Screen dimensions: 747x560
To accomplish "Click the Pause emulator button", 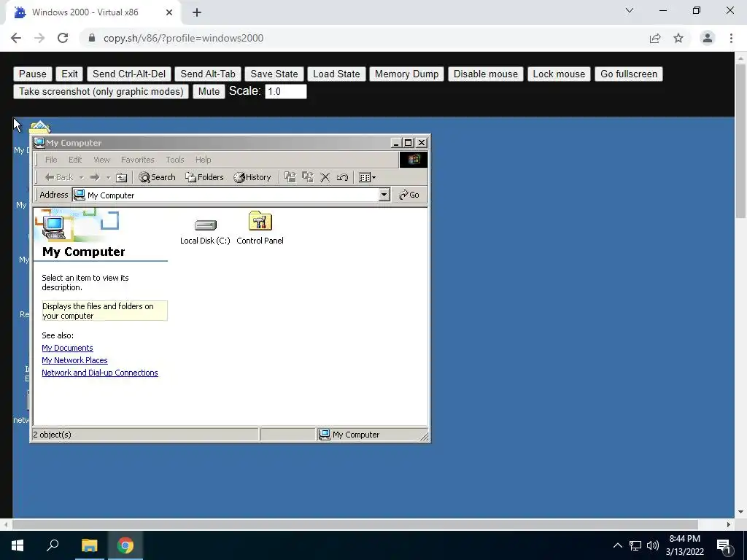I will pyautogui.click(x=32, y=74).
